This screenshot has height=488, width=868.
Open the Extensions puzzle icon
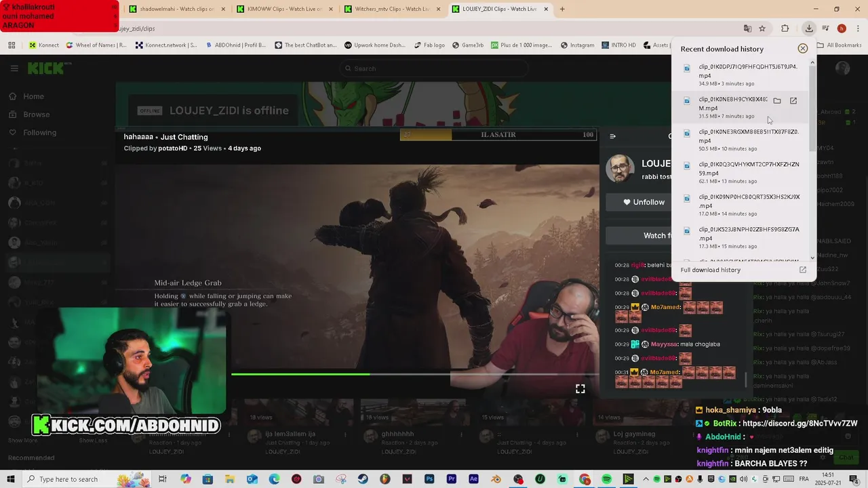785,28
